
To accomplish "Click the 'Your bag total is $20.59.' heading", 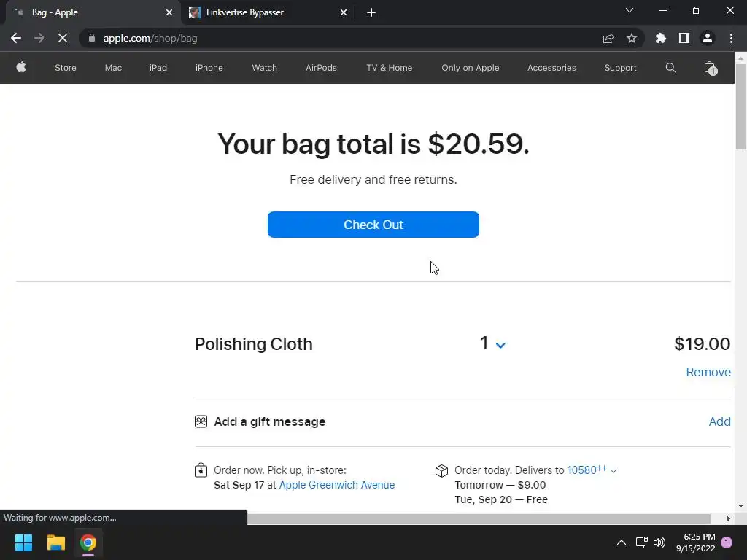I will (373, 144).
